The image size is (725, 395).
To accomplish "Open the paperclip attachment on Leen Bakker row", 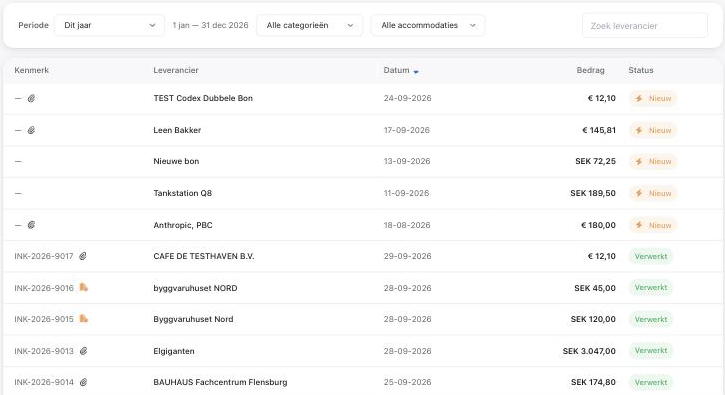I will [31, 130].
